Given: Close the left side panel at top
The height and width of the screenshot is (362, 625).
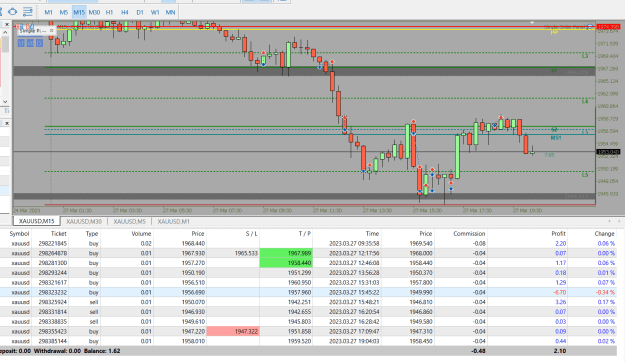Looking at the screenshot, I should tap(6, 25).
